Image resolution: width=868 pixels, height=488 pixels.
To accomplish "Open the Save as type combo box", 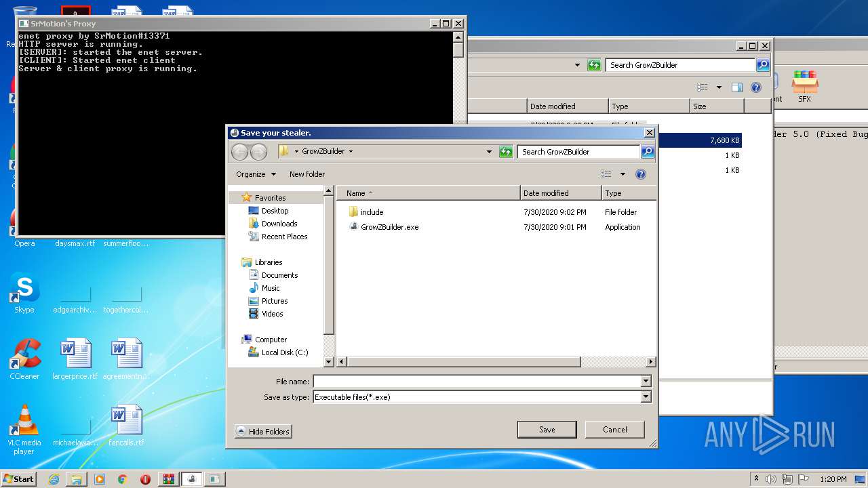I will 482,397.
